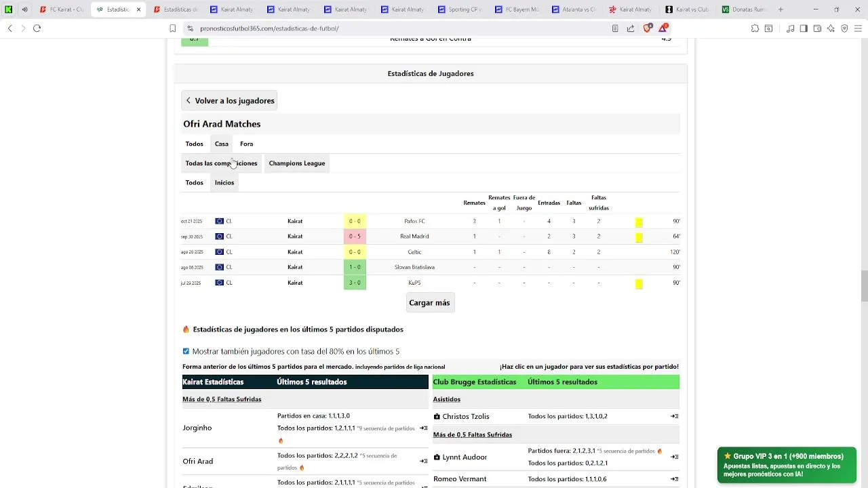Select the pinned green K tab
Viewport: 868px width, 488px height.
point(9,9)
